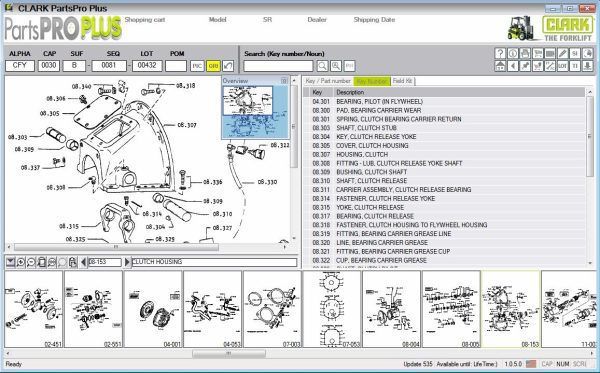The height and width of the screenshot is (373, 600).
Task: Select the Key Number tab
Action: 372,81
